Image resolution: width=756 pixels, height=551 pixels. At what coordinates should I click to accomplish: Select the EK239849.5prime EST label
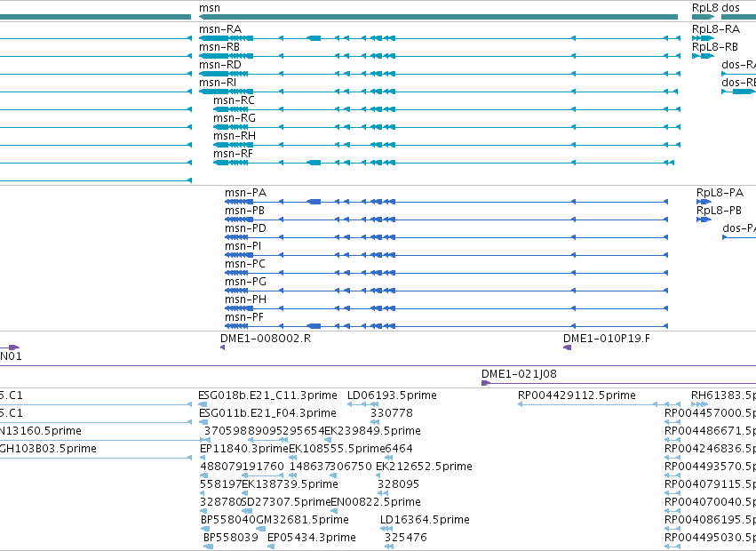tap(373, 431)
